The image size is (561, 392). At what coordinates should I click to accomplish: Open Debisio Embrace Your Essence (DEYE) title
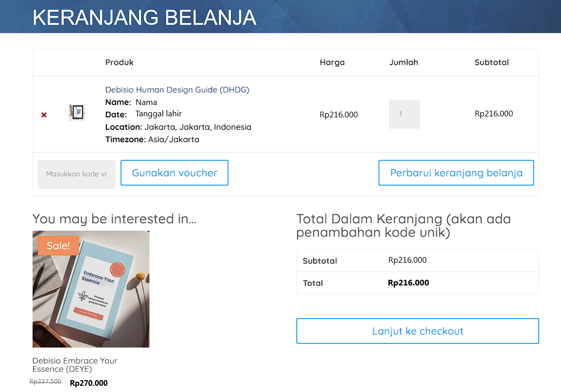75,365
